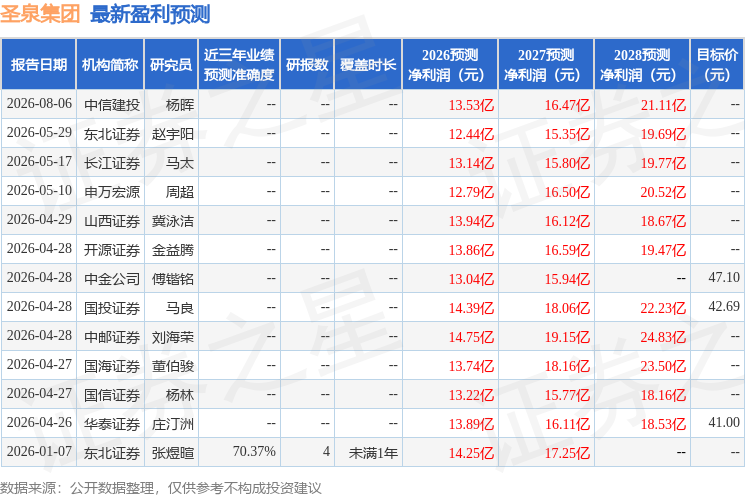Click analyst name 马太

pos(180,163)
